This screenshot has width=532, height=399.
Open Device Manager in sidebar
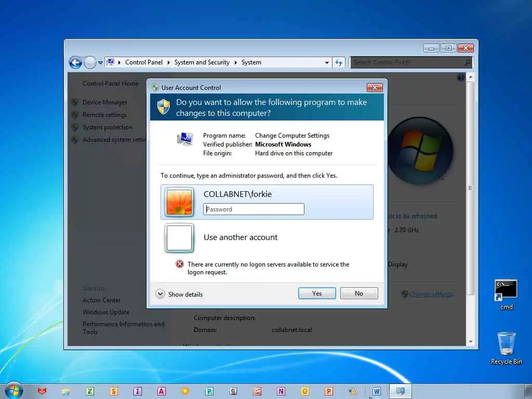(105, 102)
